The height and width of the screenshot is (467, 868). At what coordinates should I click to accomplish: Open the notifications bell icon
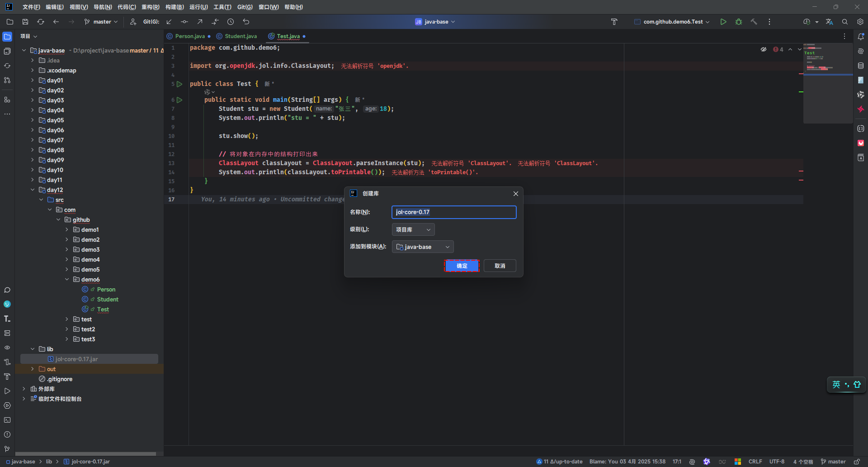coord(861,37)
